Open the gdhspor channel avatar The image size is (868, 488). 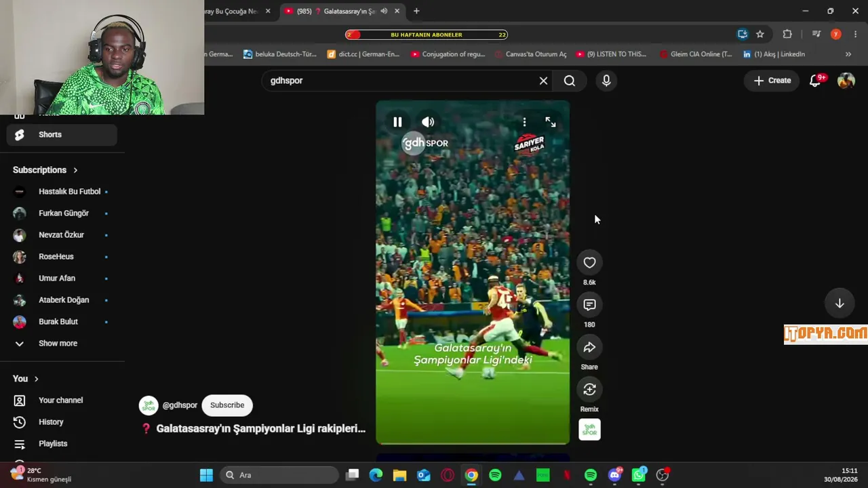pos(149,405)
